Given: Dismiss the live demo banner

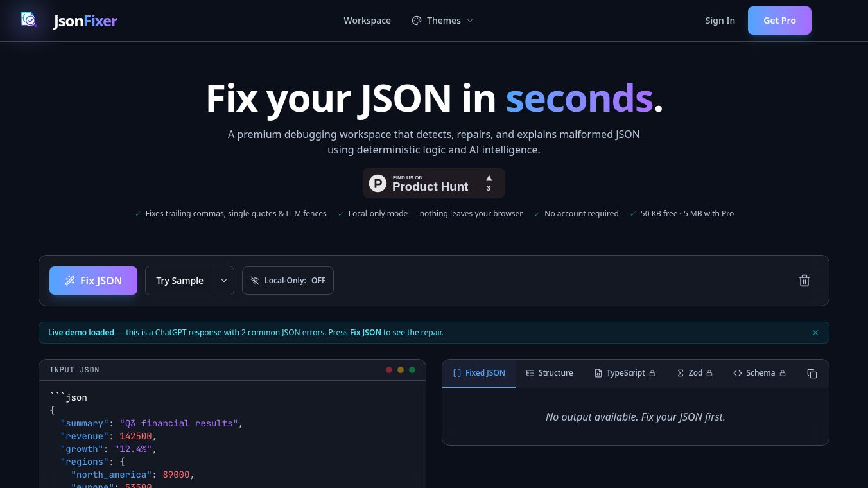Looking at the screenshot, I should 815,333.
